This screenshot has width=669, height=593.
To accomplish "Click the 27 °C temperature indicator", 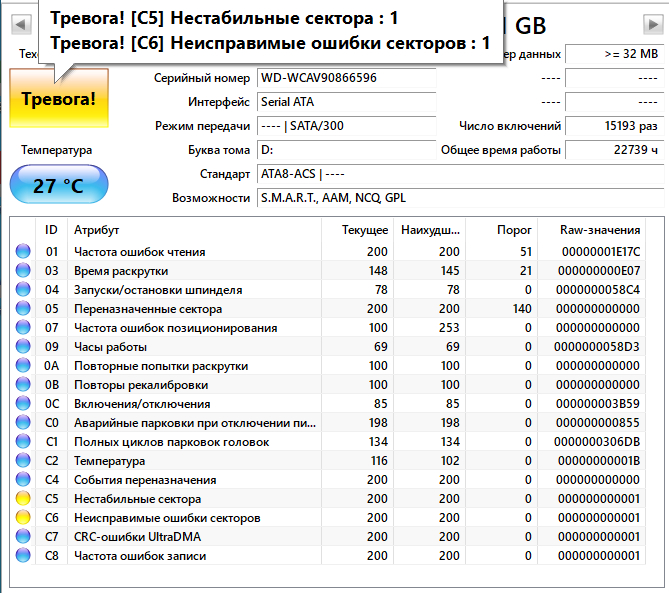I will pos(58,186).
